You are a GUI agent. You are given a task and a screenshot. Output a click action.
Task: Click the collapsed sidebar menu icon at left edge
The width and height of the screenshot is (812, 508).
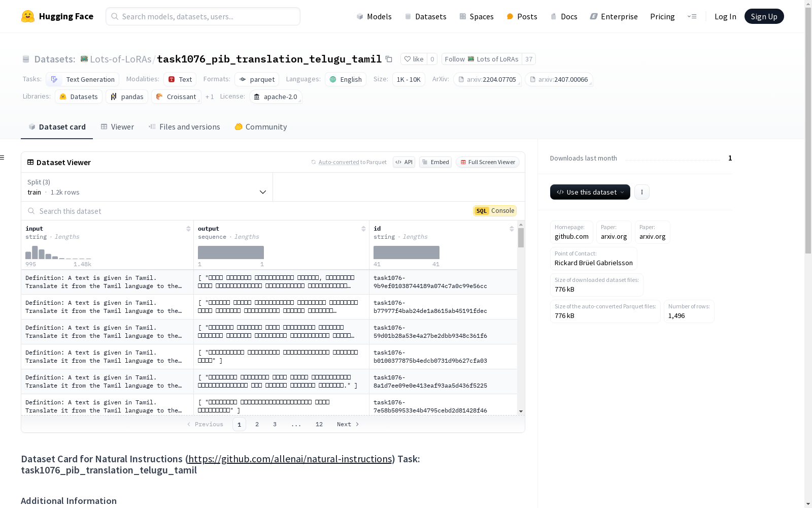[3, 157]
